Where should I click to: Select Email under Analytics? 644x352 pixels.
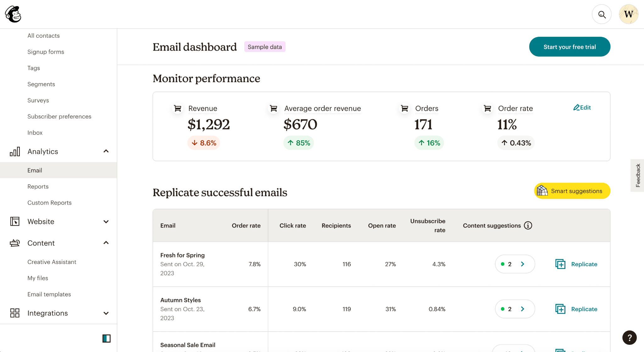[58, 170]
